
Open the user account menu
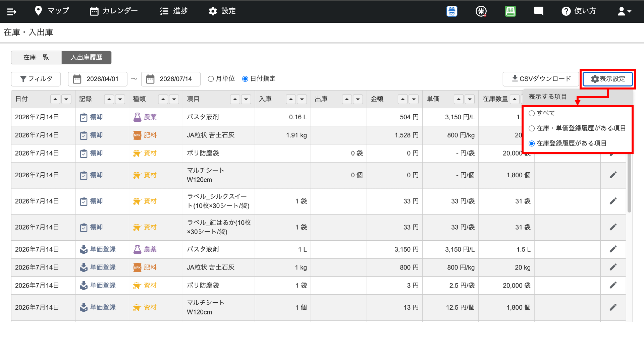point(624,11)
